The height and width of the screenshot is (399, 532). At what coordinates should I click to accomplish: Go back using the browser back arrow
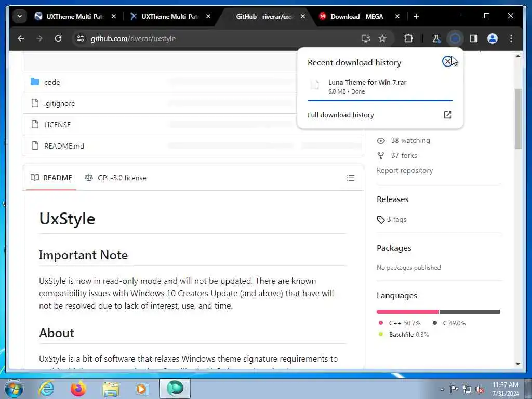(21, 38)
